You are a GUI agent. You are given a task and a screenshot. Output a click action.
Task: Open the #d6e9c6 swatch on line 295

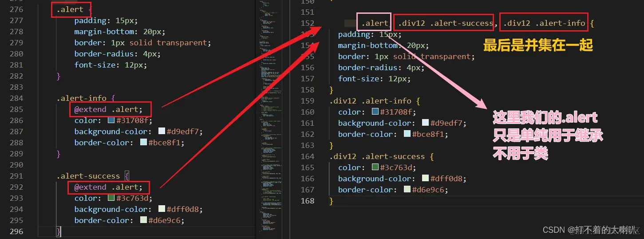click(x=143, y=220)
